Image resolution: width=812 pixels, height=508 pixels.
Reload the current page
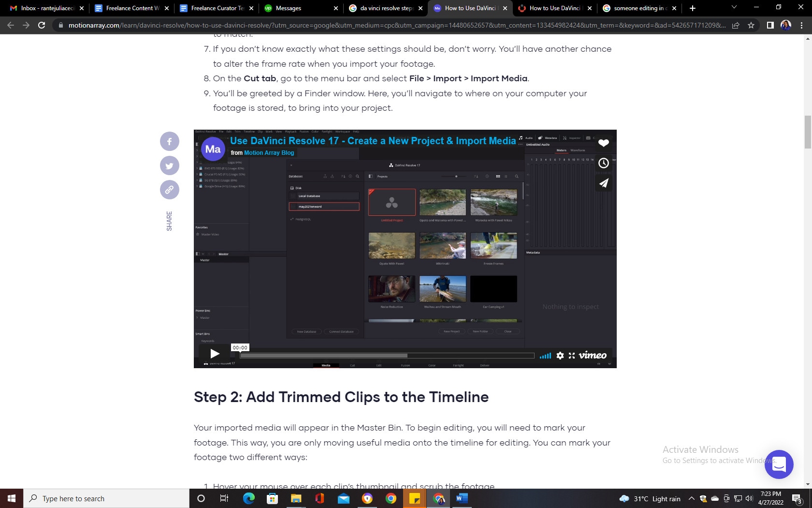click(x=42, y=25)
